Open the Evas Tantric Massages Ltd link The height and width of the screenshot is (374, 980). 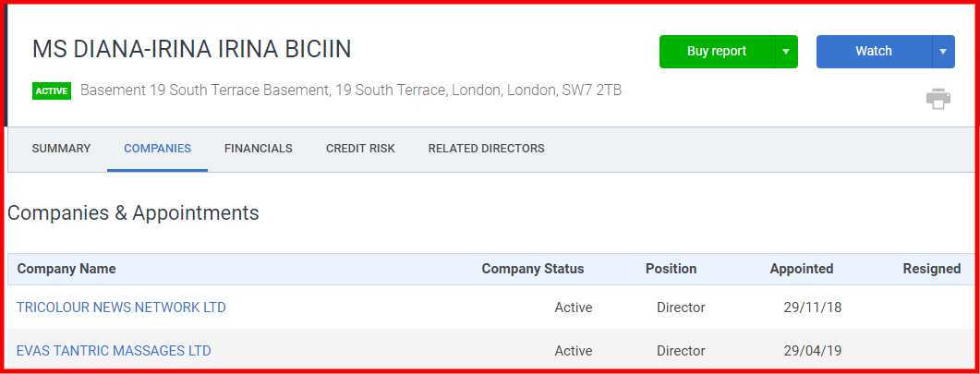point(114,351)
